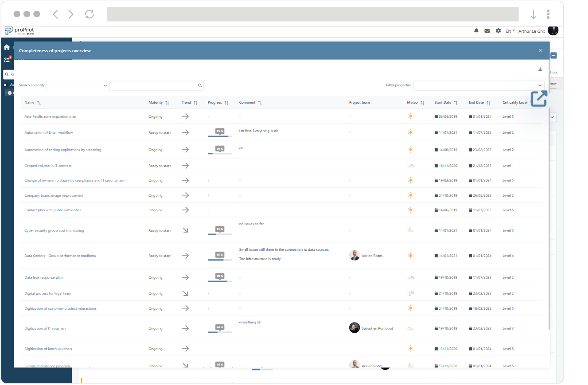
Task: Click the email/message icon in header
Action: pyautogui.click(x=487, y=31)
